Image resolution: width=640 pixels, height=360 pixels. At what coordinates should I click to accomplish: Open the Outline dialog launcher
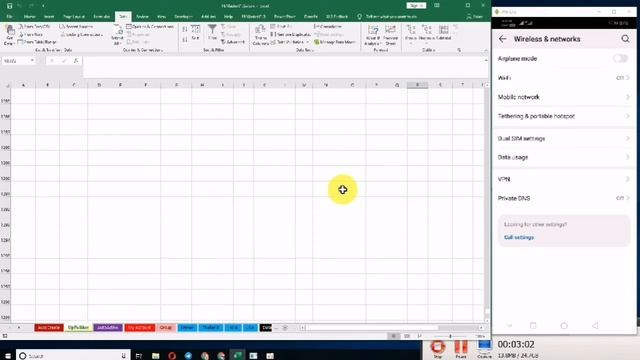[459, 50]
